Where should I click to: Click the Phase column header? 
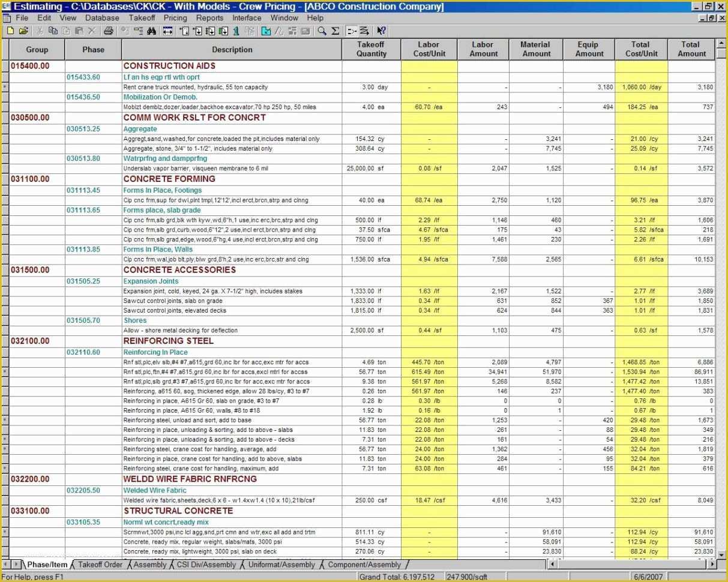[x=93, y=50]
